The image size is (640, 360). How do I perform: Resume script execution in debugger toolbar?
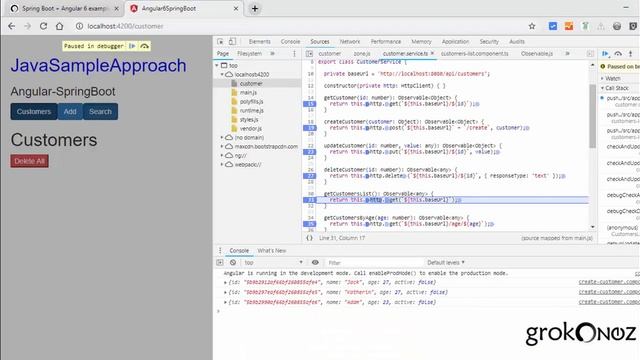tap(605, 53)
